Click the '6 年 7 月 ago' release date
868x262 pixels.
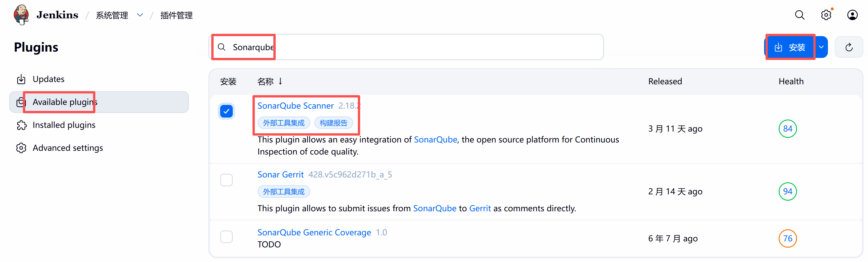(x=673, y=239)
